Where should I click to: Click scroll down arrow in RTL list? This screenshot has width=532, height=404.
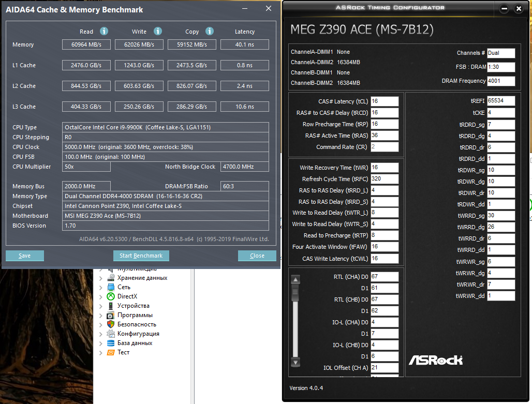coord(295,362)
